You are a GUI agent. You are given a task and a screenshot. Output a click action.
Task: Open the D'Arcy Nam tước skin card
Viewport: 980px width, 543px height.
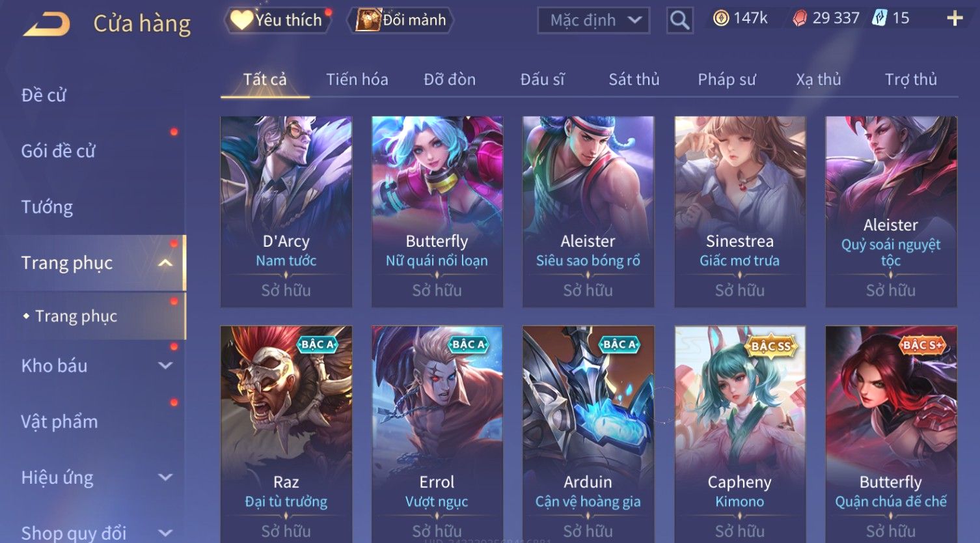(x=286, y=212)
